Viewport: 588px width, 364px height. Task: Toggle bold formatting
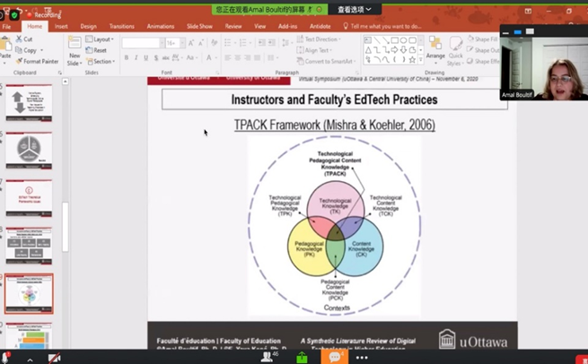[x=127, y=57]
